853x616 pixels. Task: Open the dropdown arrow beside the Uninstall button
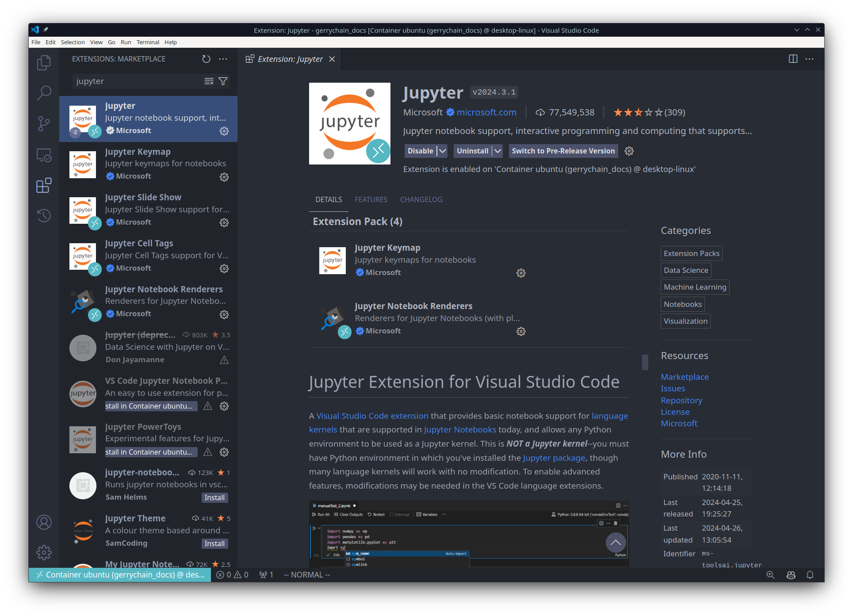(497, 151)
